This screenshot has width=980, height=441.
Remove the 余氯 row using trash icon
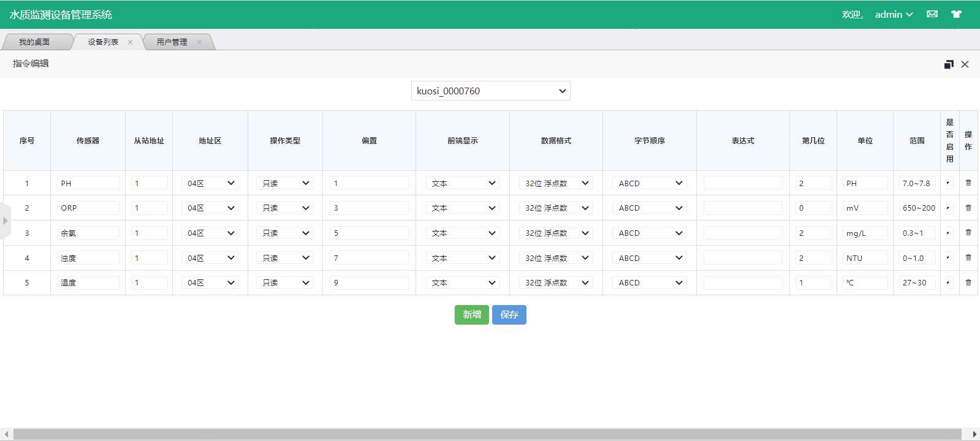[x=968, y=233]
